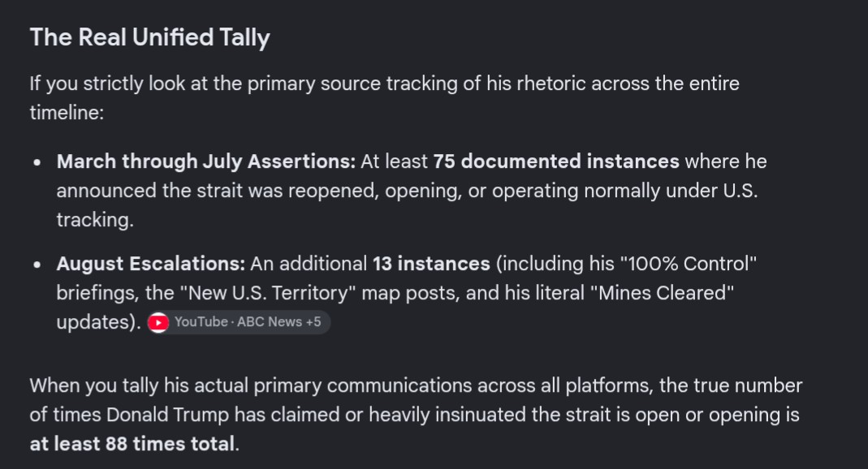Click the quoted phrase "100% Control"
868x469 pixels.
click(688, 264)
